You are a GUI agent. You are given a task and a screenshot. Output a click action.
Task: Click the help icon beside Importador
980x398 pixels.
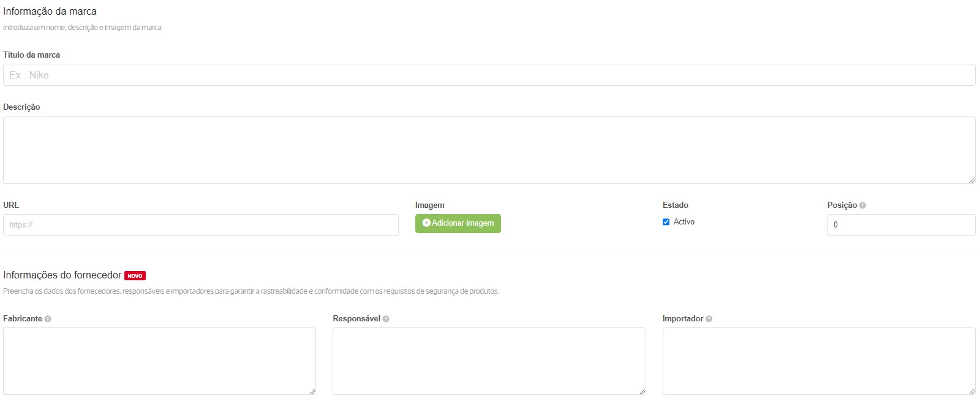[x=709, y=319]
